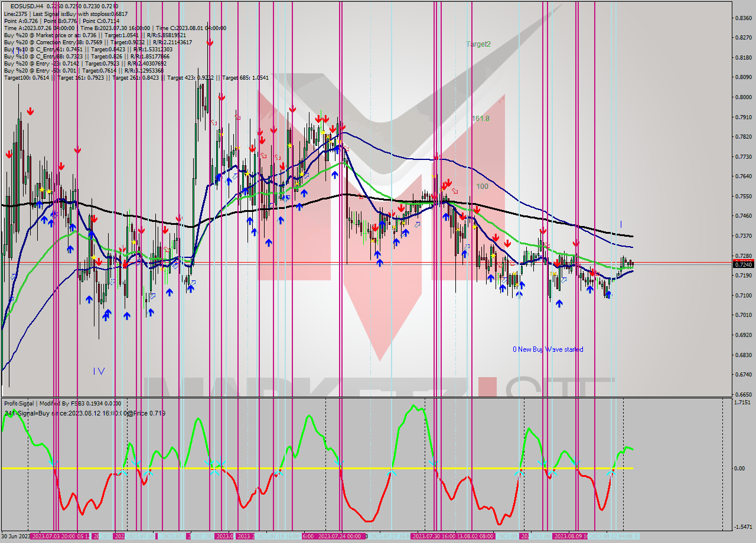Select the '0 New Buy Wave started' annotation

pyautogui.click(x=548, y=349)
